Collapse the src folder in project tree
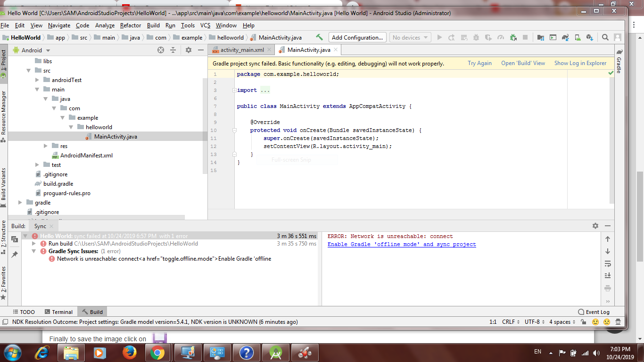The width and height of the screenshot is (644, 362). pyautogui.click(x=29, y=71)
